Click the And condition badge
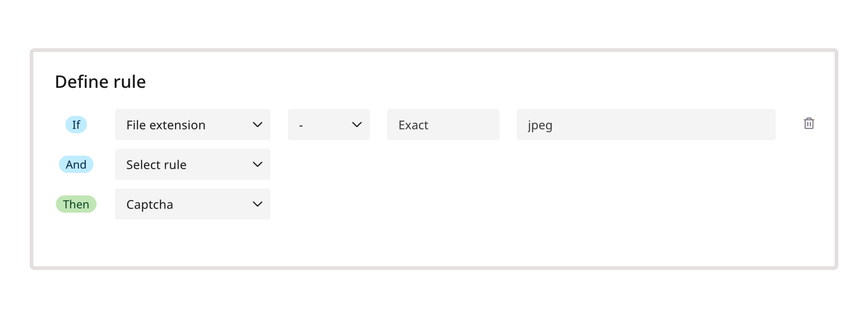This screenshot has width=868, height=333. 76,164
